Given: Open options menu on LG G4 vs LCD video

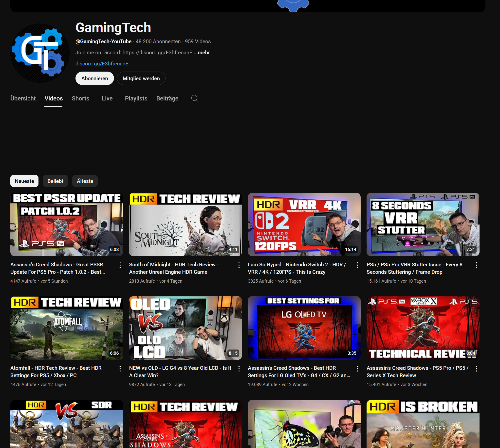Looking at the screenshot, I should click(239, 369).
